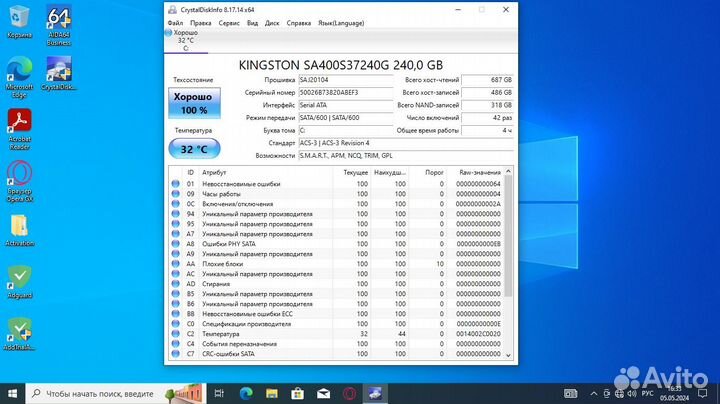Click the interface field Serial ATA
The width and height of the screenshot is (720, 404).
click(x=346, y=105)
